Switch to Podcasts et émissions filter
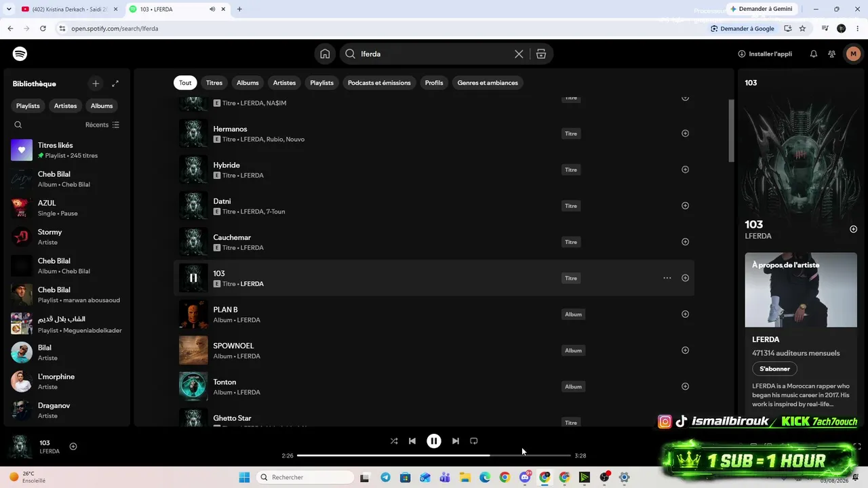Viewport: 868px width, 488px height. 379,83
